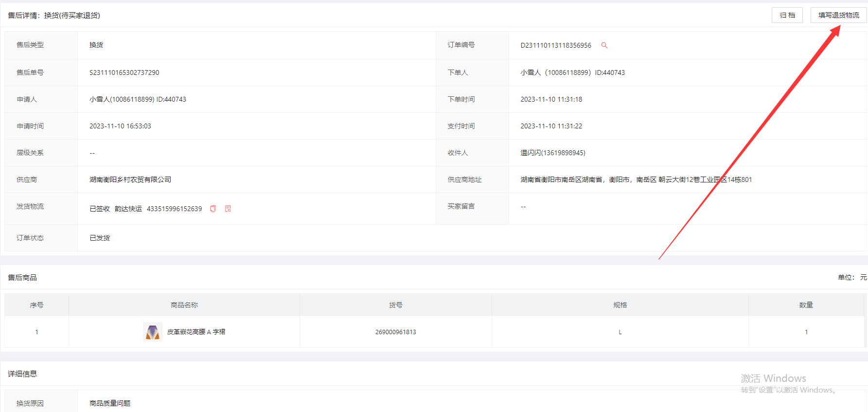Copy the shipping tracking number via copy icon
Screen dimensions: 868x412
click(x=213, y=209)
